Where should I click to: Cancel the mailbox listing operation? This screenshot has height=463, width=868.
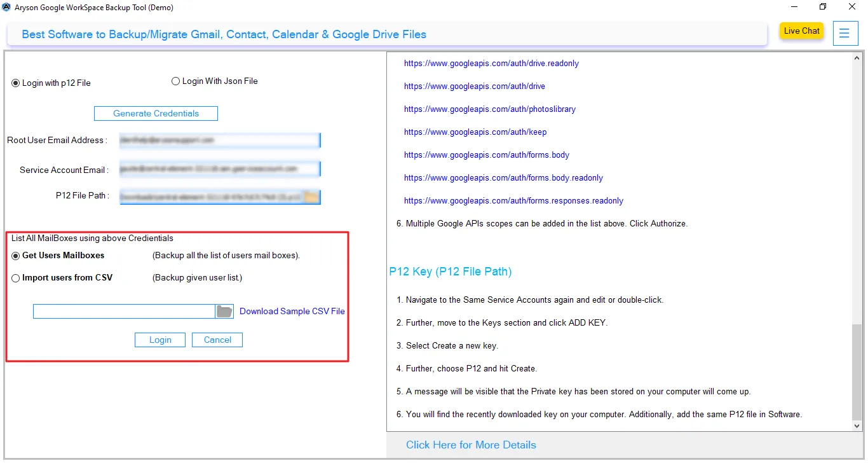coord(217,340)
